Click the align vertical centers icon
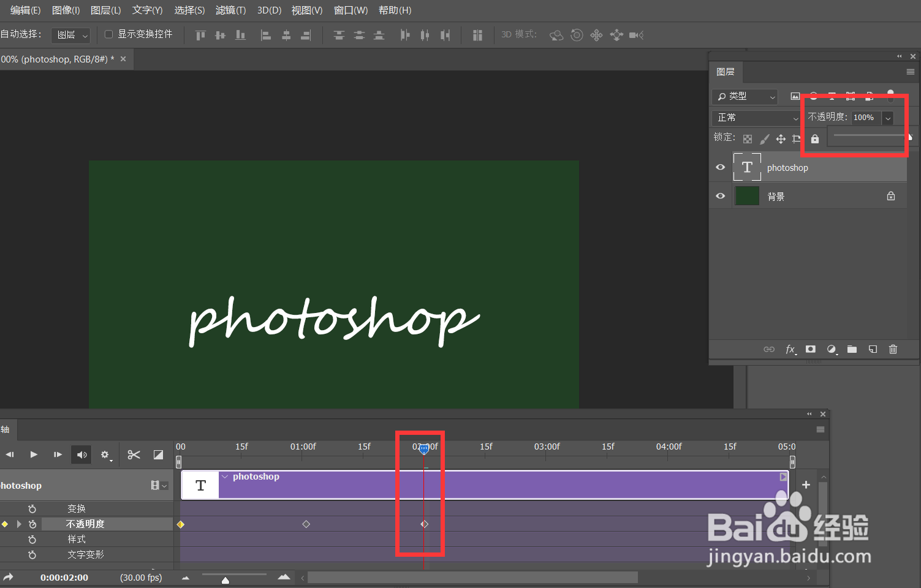 (x=221, y=36)
